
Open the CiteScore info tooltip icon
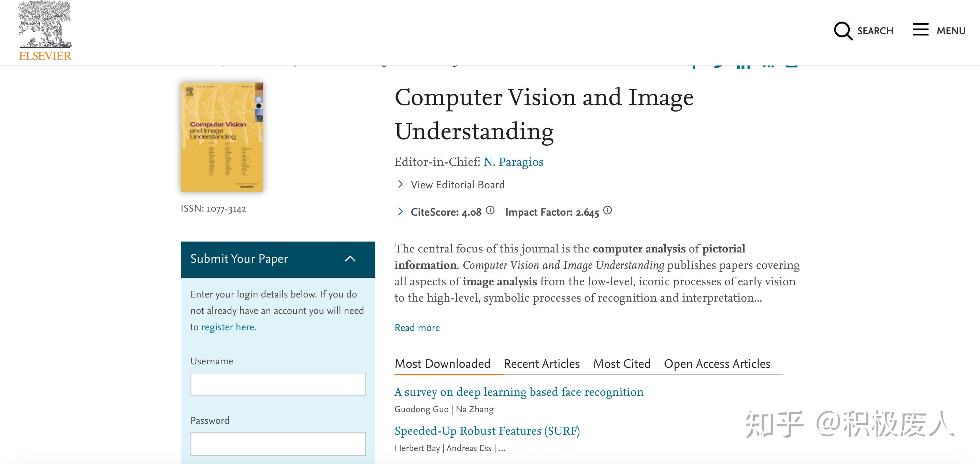coord(491,211)
